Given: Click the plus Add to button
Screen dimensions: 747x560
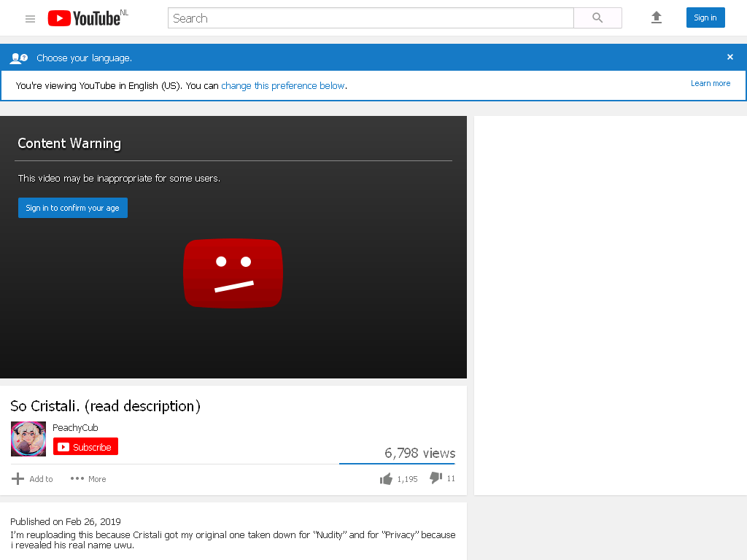Looking at the screenshot, I should click(32, 478).
